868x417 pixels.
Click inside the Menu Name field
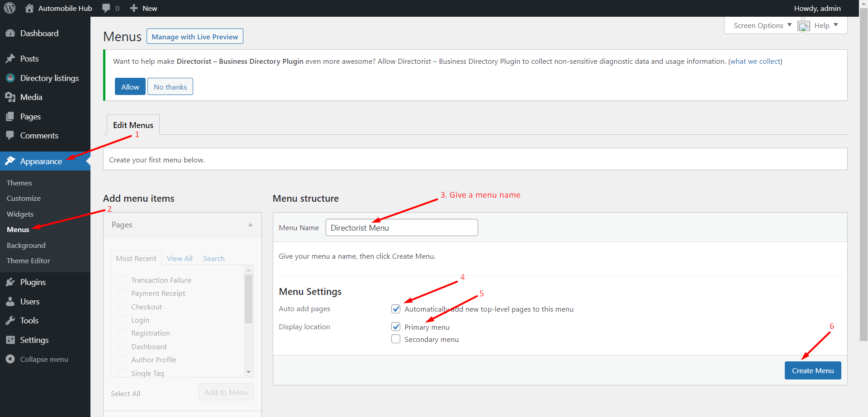[x=401, y=227]
